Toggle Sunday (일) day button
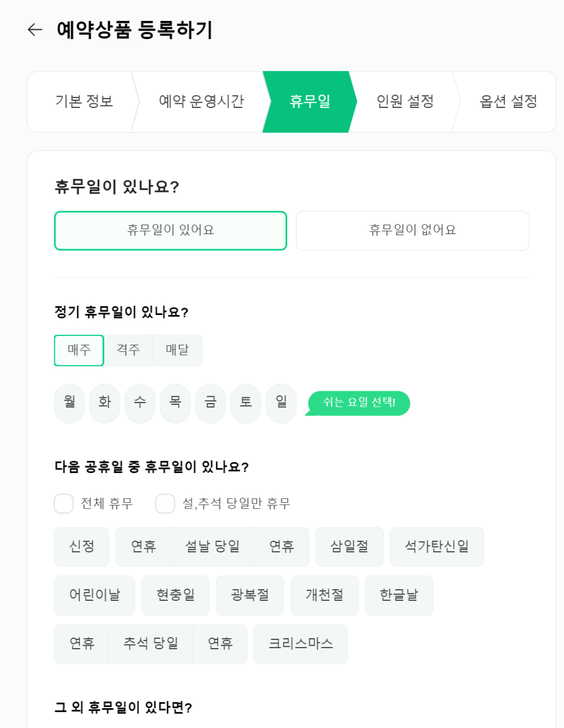Screen dimensions: 564x728 (x=281, y=402)
